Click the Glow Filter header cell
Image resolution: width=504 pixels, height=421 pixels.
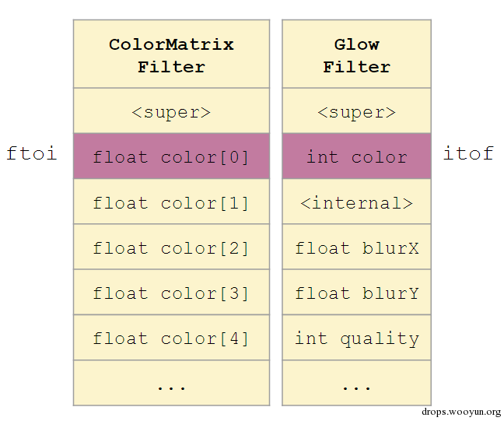pyautogui.click(x=356, y=54)
